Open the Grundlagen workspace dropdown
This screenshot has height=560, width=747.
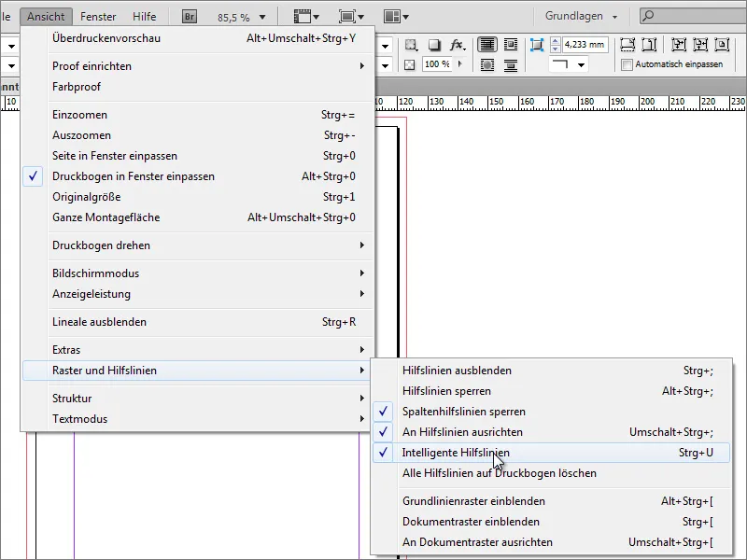[581, 16]
